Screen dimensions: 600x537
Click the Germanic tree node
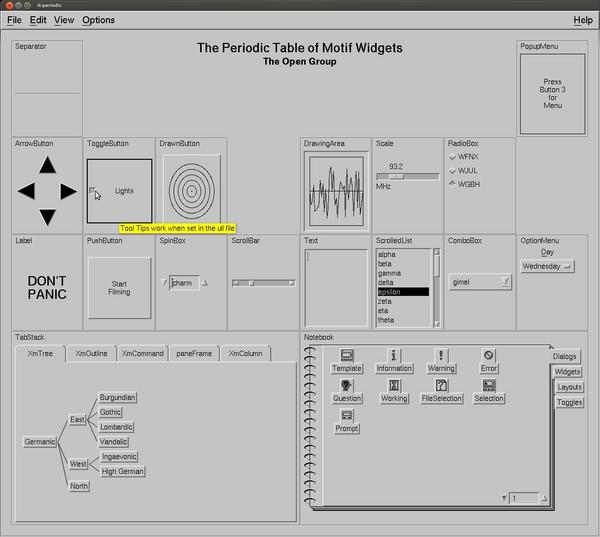[x=40, y=442]
